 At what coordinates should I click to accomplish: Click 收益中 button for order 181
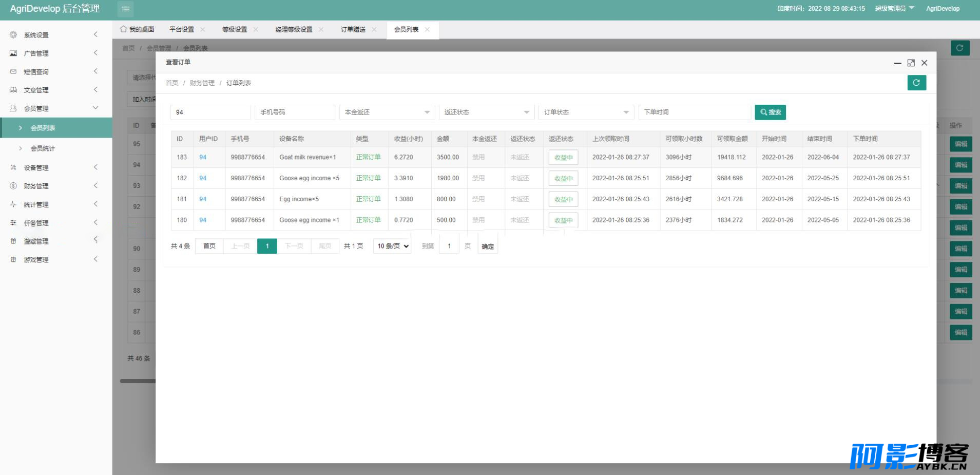tap(563, 199)
